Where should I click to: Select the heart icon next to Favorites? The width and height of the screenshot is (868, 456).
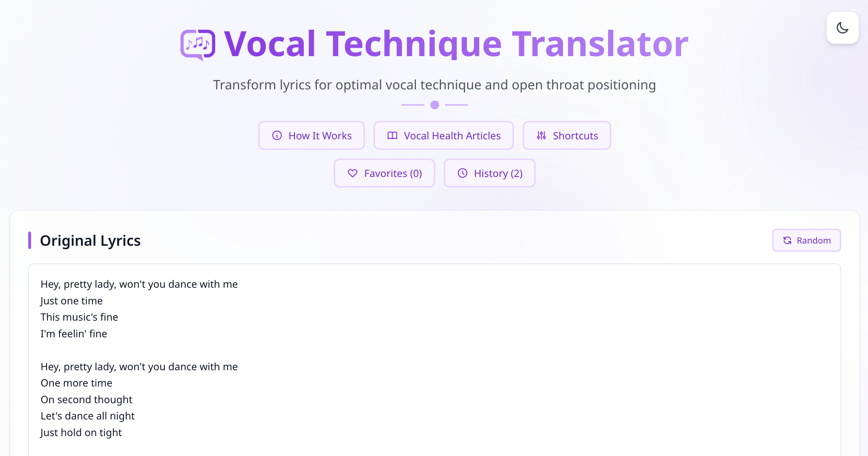click(352, 173)
